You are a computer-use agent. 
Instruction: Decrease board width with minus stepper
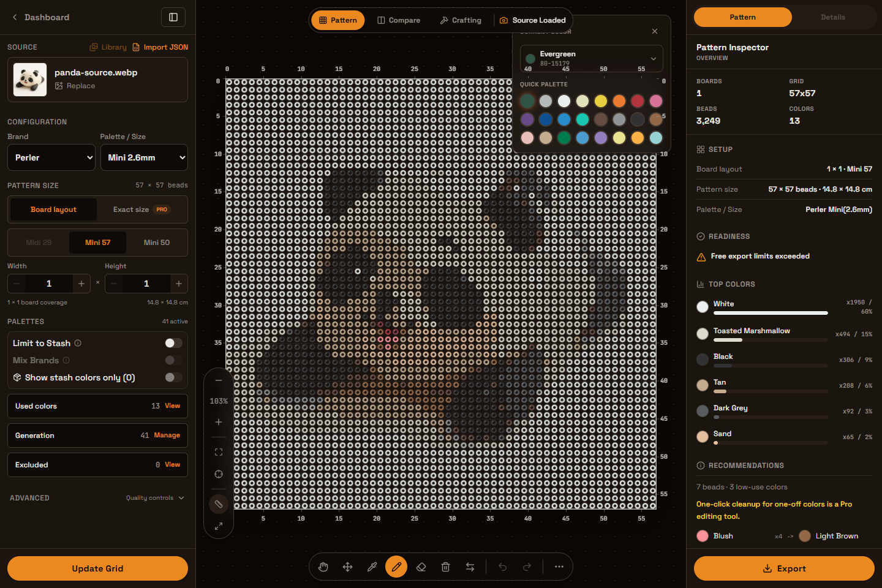click(17, 284)
